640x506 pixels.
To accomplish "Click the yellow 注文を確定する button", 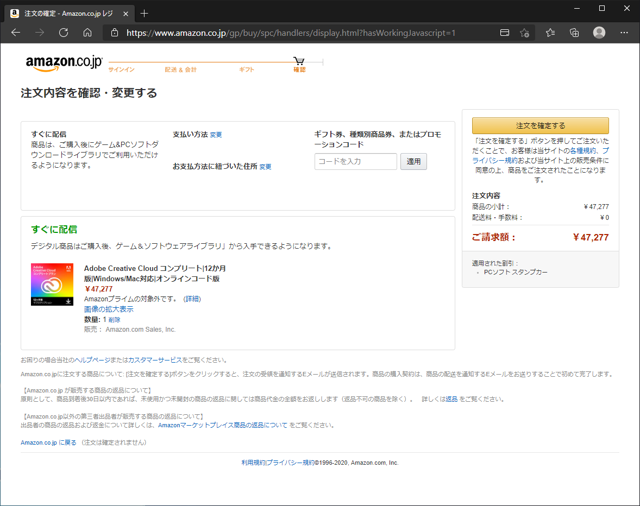I will coord(540,126).
